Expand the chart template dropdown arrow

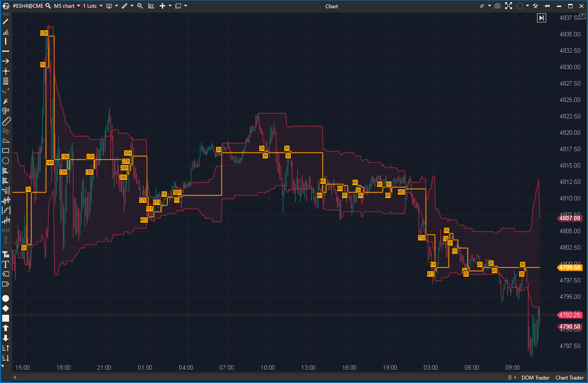[117, 6]
